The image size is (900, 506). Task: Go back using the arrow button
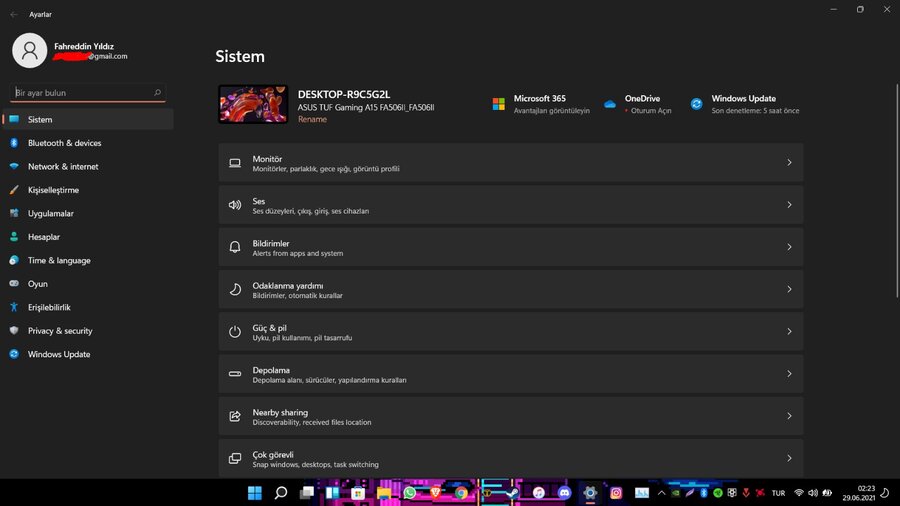point(14,15)
